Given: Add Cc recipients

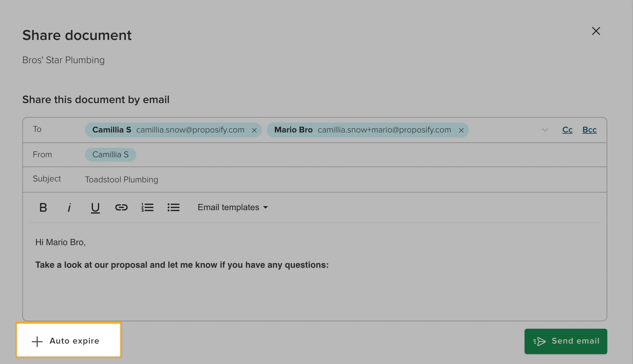Looking at the screenshot, I should pyautogui.click(x=567, y=130).
